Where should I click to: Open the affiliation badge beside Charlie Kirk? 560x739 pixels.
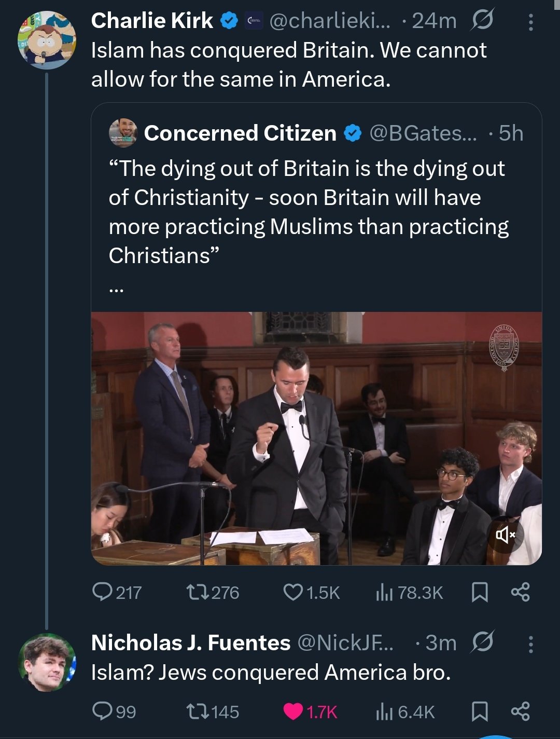[x=254, y=21]
